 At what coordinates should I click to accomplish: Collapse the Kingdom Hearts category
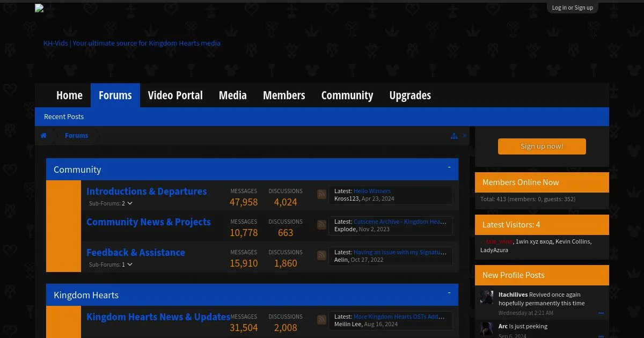(x=449, y=293)
